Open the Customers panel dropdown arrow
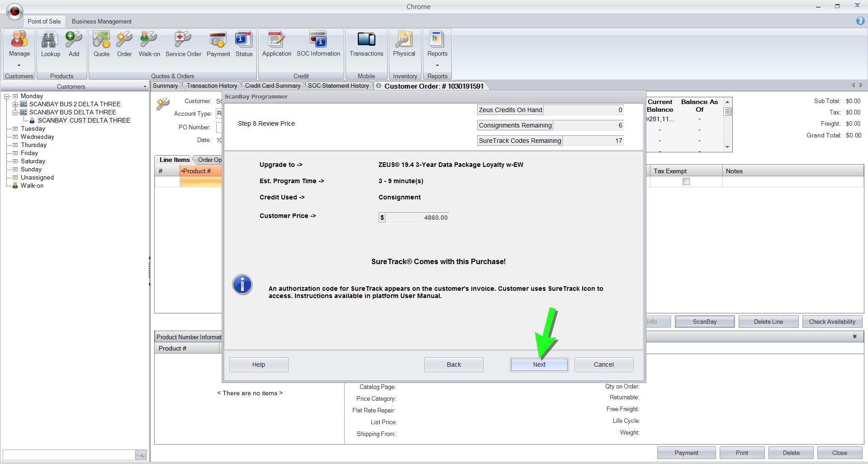Viewport: 868px width, 464px height. tap(145, 86)
